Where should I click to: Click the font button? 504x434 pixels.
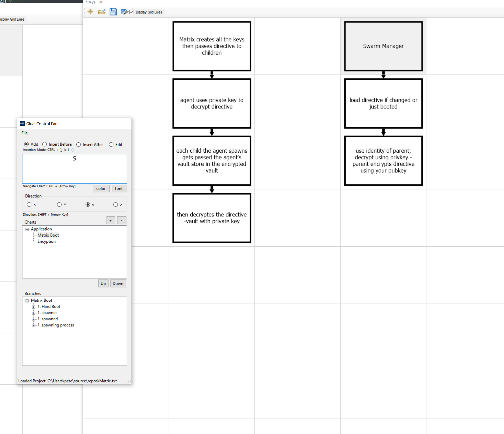pyautogui.click(x=119, y=188)
